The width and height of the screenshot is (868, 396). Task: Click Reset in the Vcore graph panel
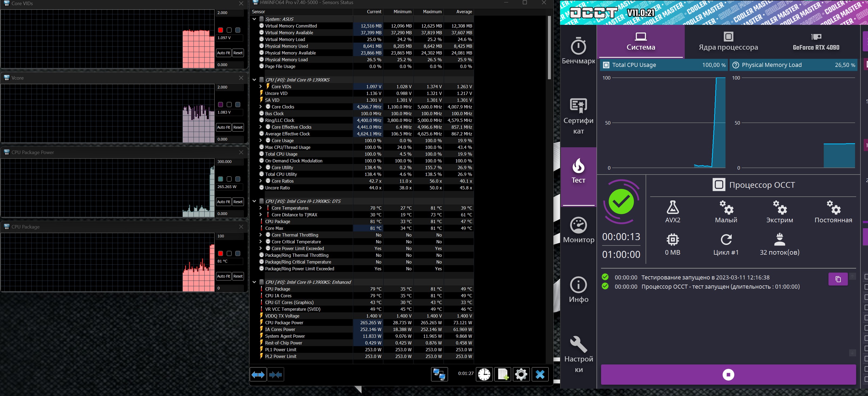click(x=238, y=127)
